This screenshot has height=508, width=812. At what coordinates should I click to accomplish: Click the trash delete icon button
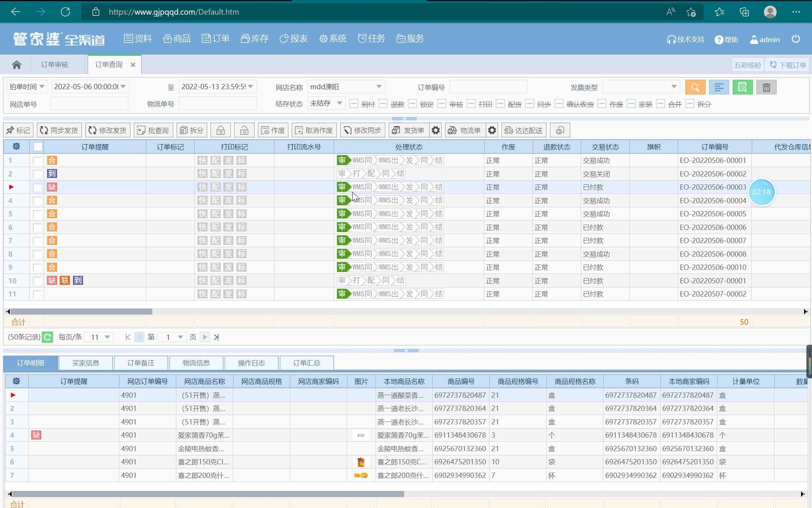(x=766, y=87)
